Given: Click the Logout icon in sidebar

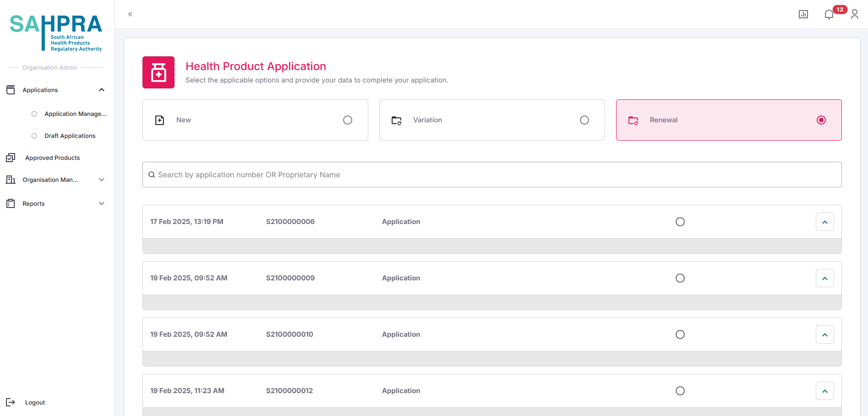Looking at the screenshot, I should tap(11, 402).
